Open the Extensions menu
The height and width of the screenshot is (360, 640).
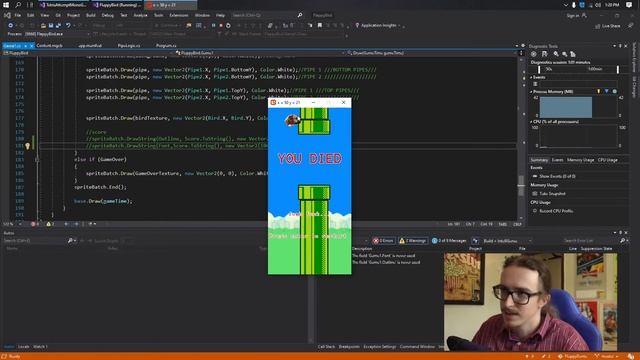click(179, 15)
